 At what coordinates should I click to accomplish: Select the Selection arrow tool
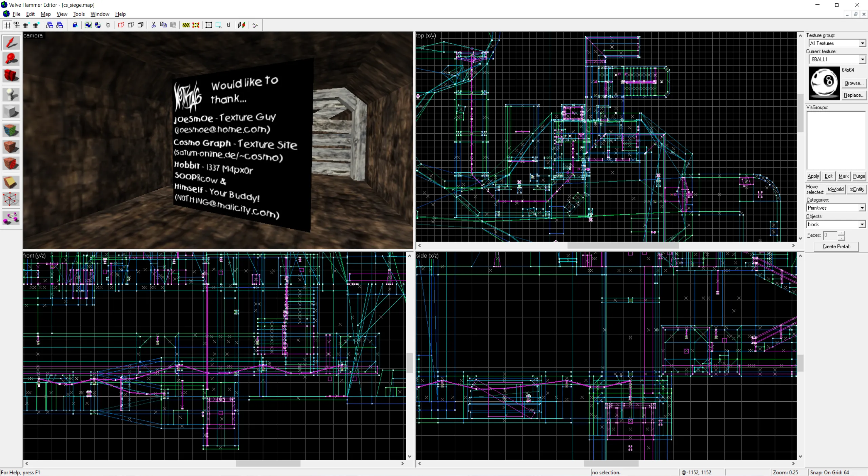11,43
